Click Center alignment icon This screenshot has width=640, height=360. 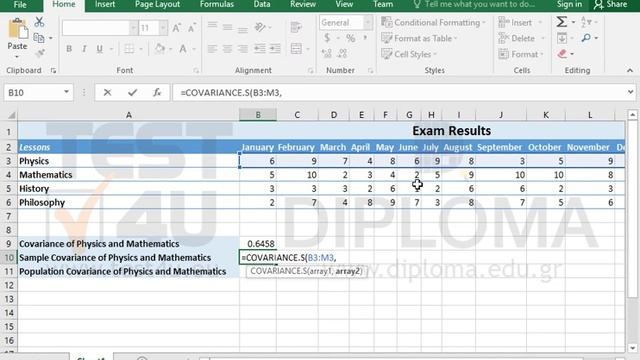pyautogui.click(x=227, y=49)
